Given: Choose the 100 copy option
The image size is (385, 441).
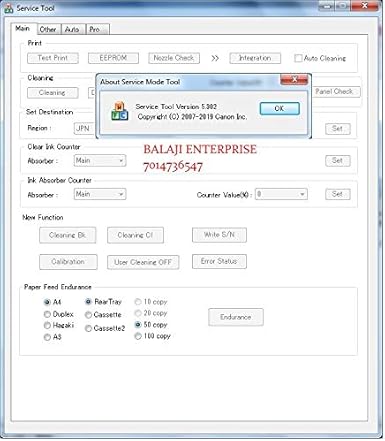Looking at the screenshot, I should (138, 336).
